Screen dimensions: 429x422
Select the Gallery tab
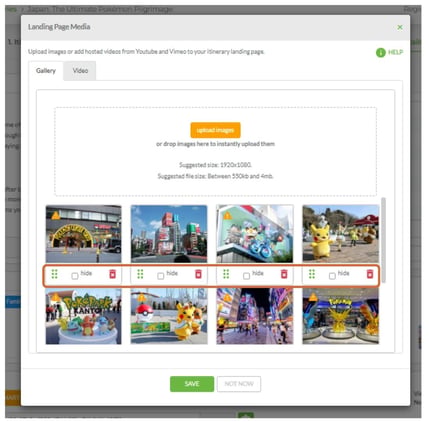(x=46, y=71)
